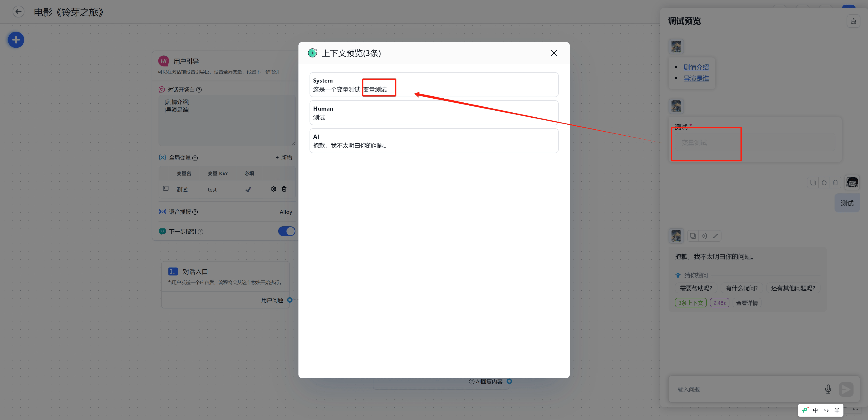Open the 导演是谁 link
The height and width of the screenshot is (420, 868).
pos(696,78)
